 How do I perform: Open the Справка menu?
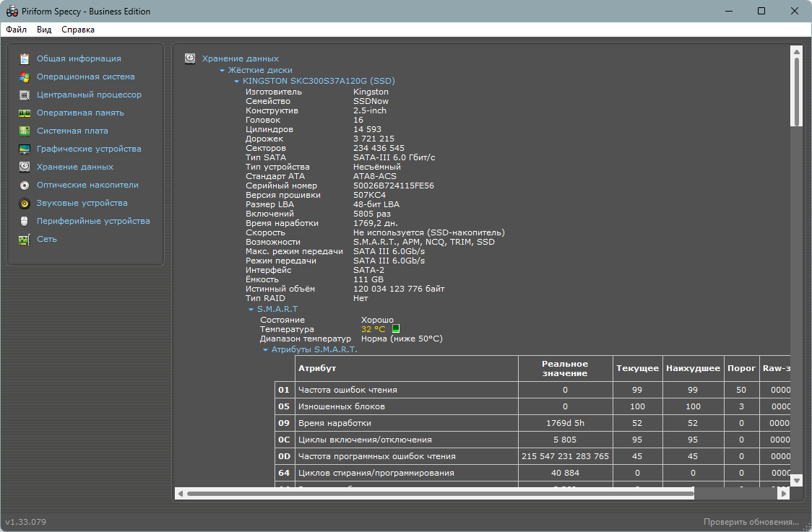pos(78,30)
